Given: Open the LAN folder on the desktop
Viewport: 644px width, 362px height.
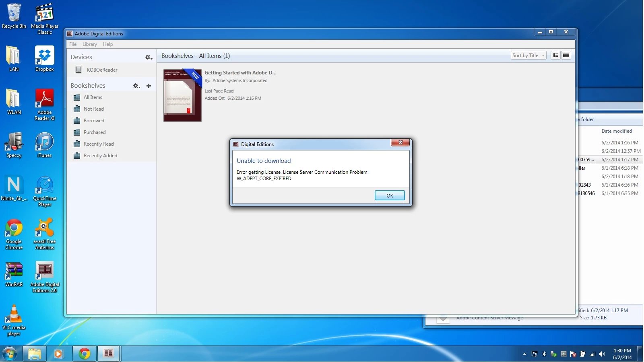Looking at the screenshot, I should [x=14, y=59].
